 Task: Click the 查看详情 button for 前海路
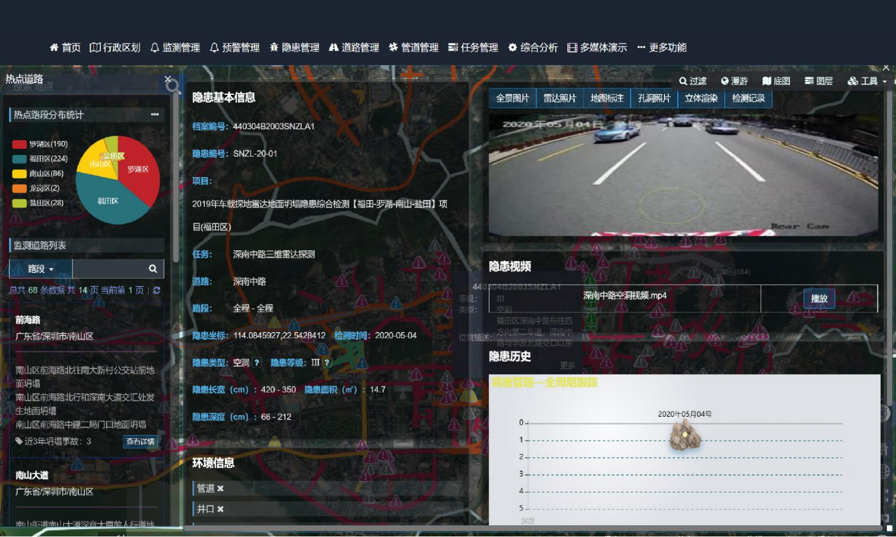(x=141, y=442)
